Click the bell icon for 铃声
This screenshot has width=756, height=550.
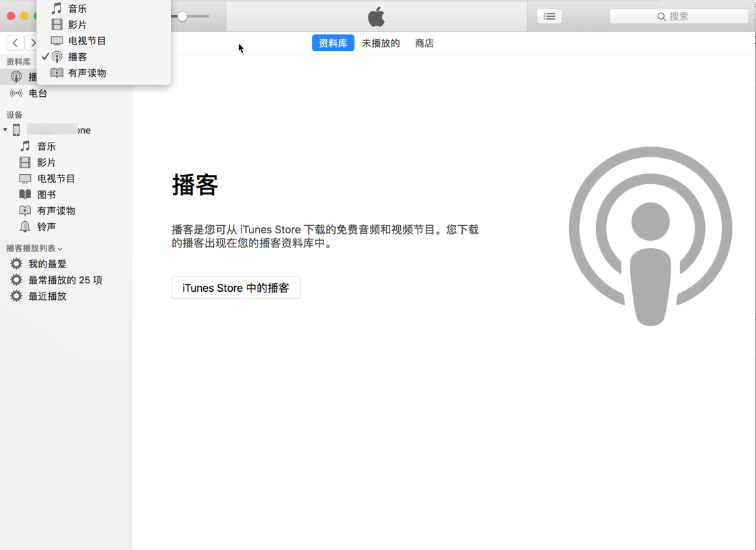25,227
